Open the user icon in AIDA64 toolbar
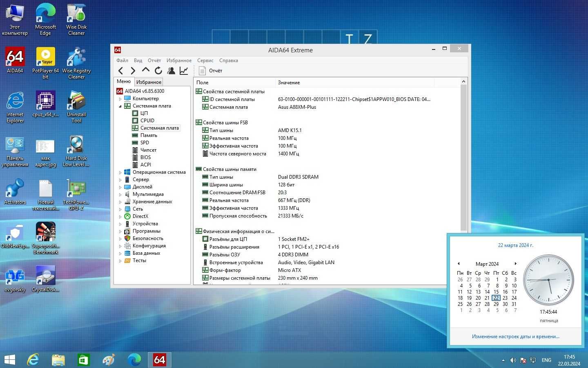The image size is (588, 368). [x=171, y=71]
